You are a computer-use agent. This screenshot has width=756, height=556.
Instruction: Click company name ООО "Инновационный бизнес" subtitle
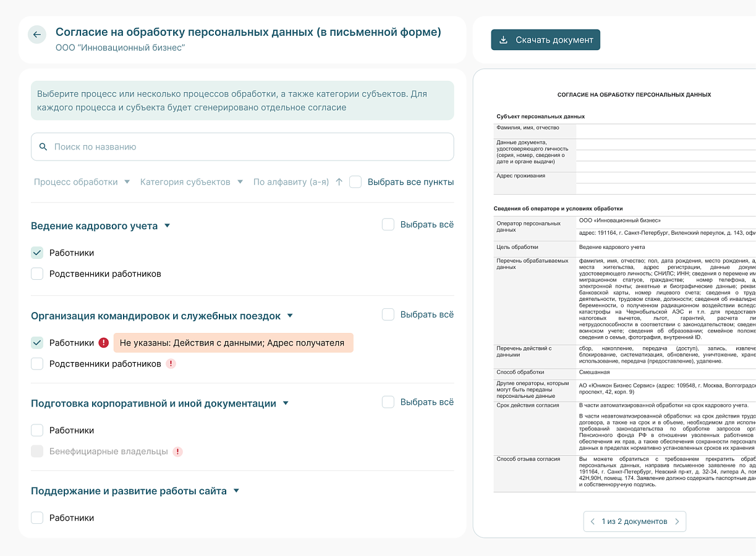(121, 48)
